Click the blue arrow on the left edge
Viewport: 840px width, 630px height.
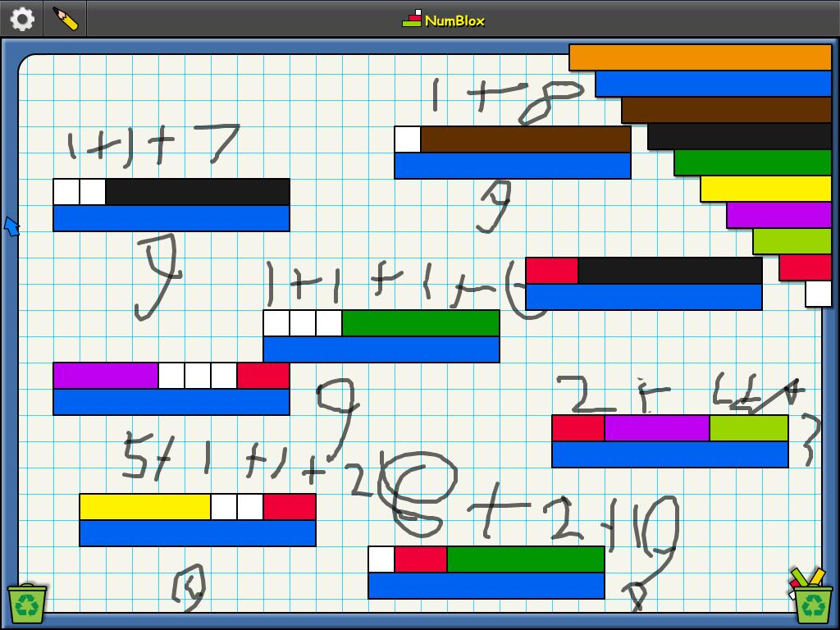tap(11, 224)
